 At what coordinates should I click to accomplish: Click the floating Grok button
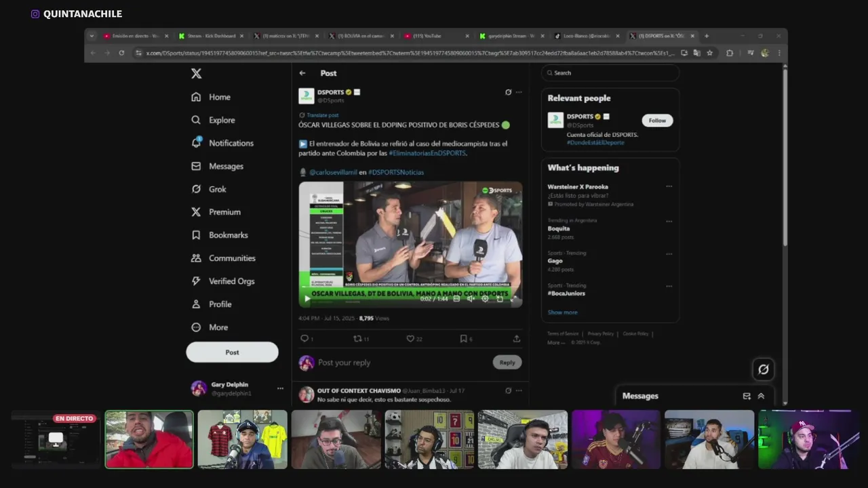pos(764,369)
